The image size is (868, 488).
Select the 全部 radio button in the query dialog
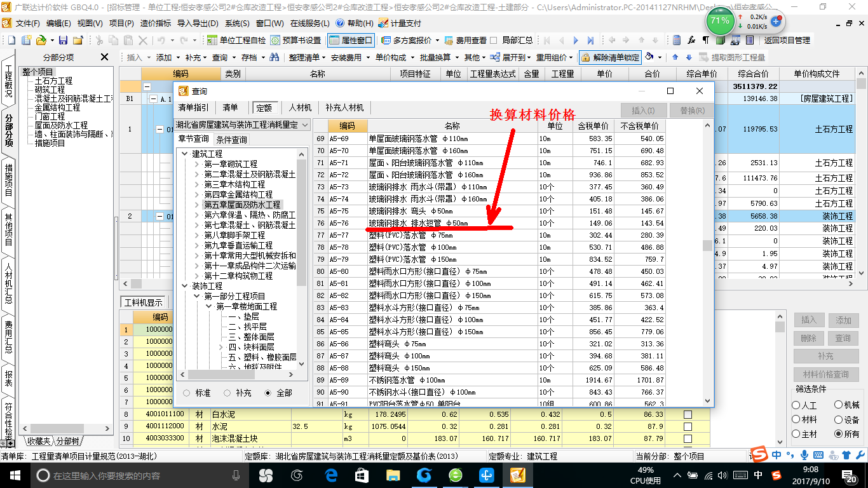tap(268, 393)
